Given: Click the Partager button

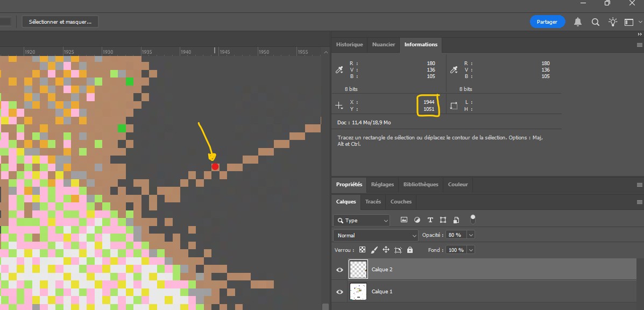Looking at the screenshot, I should [x=547, y=22].
